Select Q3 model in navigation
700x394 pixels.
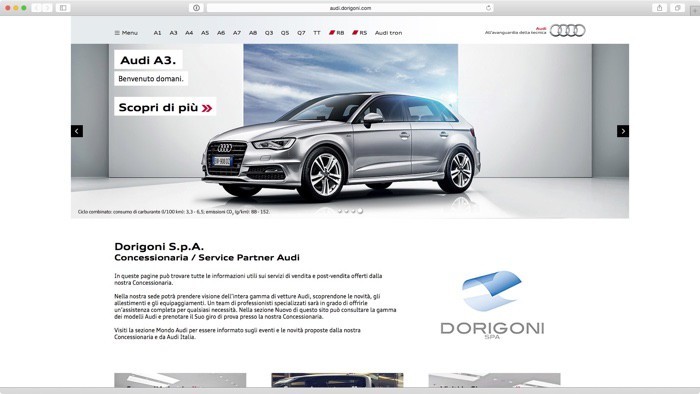269,33
